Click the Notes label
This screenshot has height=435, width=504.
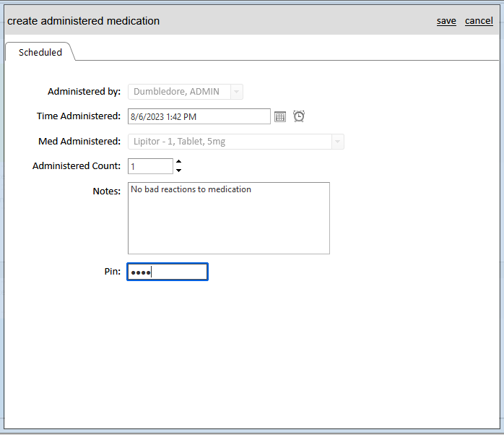click(106, 191)
